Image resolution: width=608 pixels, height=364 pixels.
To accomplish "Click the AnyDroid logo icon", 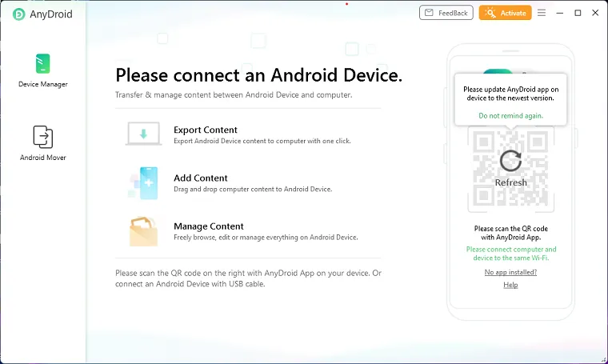I will pos(18,14).
